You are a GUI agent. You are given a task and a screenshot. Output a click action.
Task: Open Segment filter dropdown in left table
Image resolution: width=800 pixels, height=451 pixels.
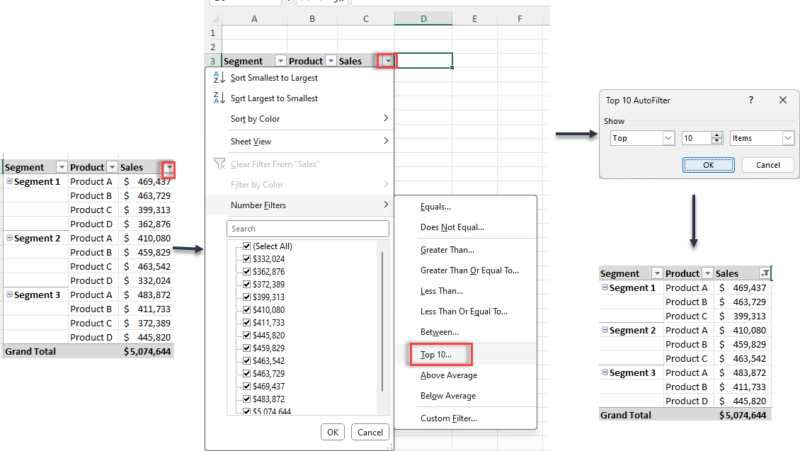(x=62, y=167)
